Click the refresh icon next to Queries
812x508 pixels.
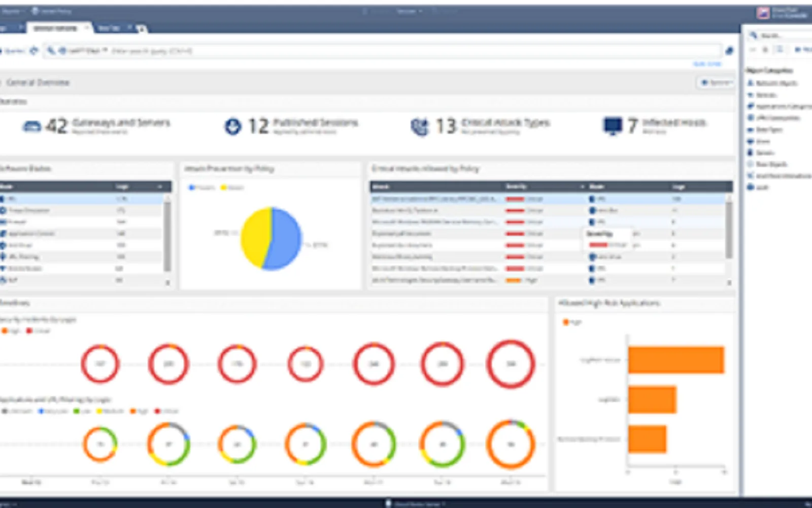(34, 51)
